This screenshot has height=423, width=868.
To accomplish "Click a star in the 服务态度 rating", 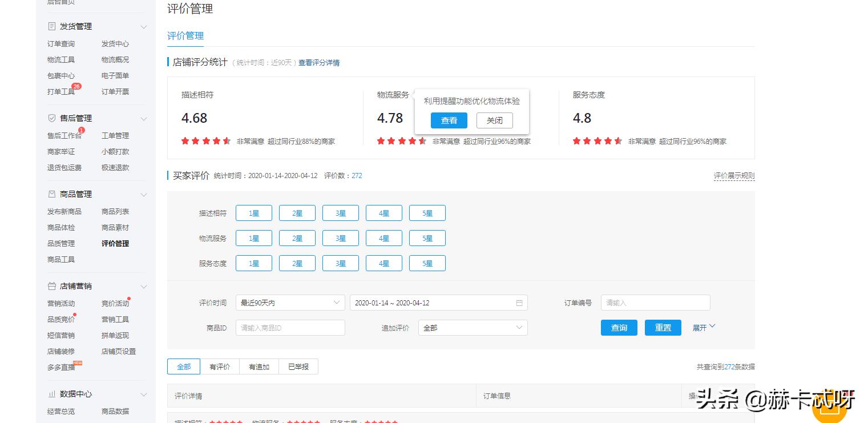I will tap(597, 141).
